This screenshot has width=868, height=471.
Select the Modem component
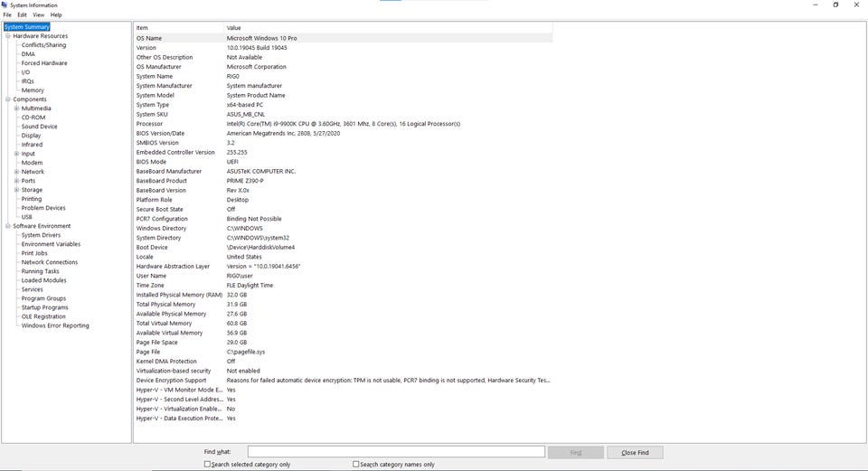(32, 163)
